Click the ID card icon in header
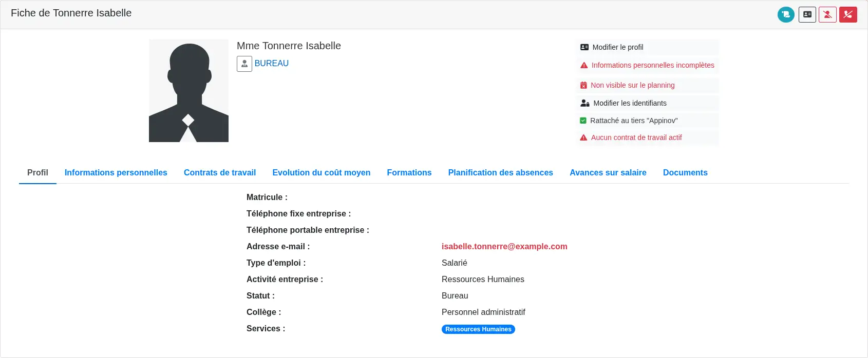This screenshot has height=358, width=868. pos(807,14)
